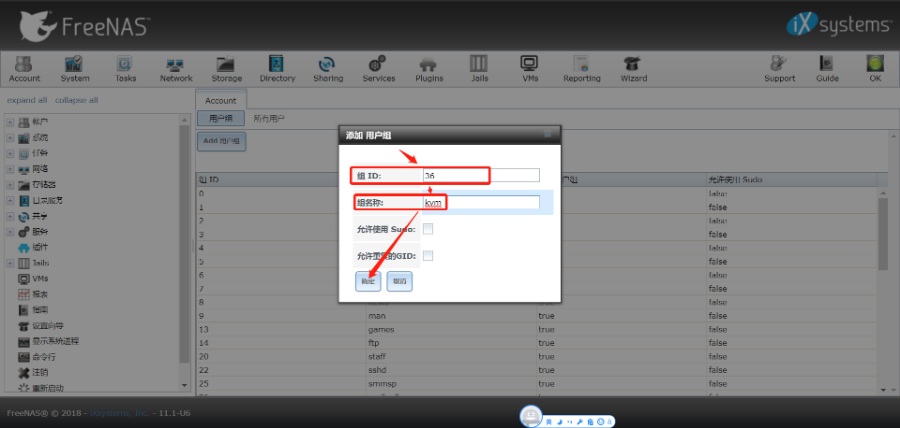Expand the 系统 tree node
900x428 pixels.
[10, 138]
